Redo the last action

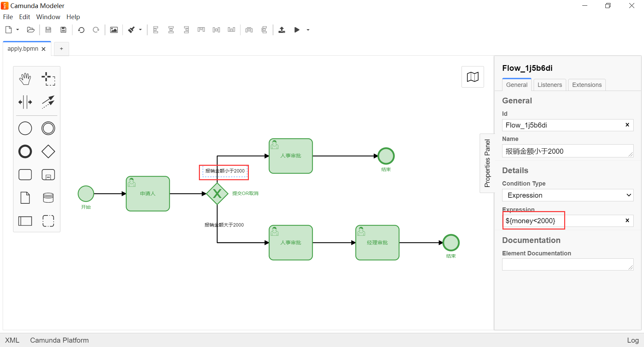[x=96, y=30]
